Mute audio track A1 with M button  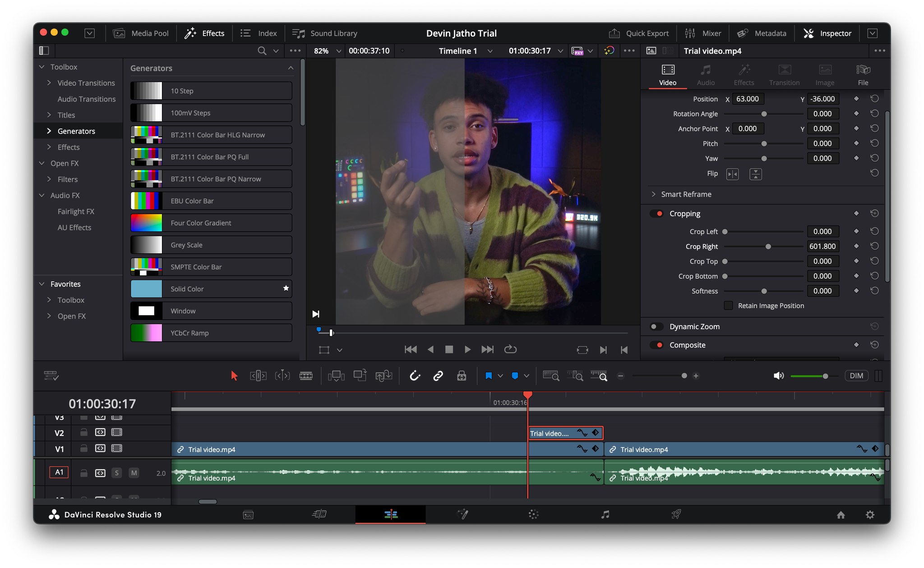pyautogui.click(x=134, y=472)
